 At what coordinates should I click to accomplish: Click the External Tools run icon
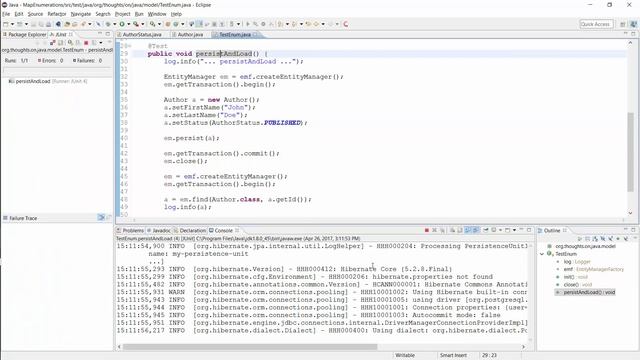[136, 24]
